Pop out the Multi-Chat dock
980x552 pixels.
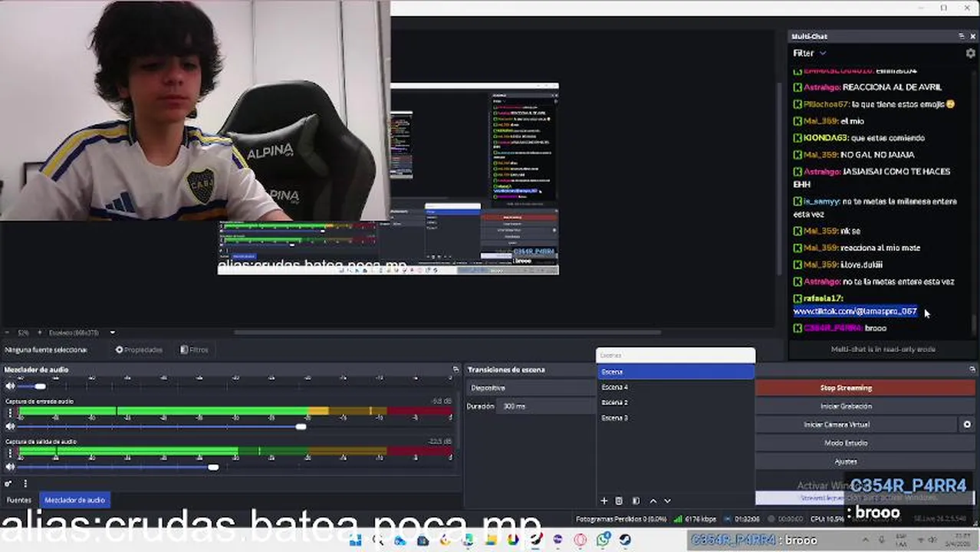962,36
